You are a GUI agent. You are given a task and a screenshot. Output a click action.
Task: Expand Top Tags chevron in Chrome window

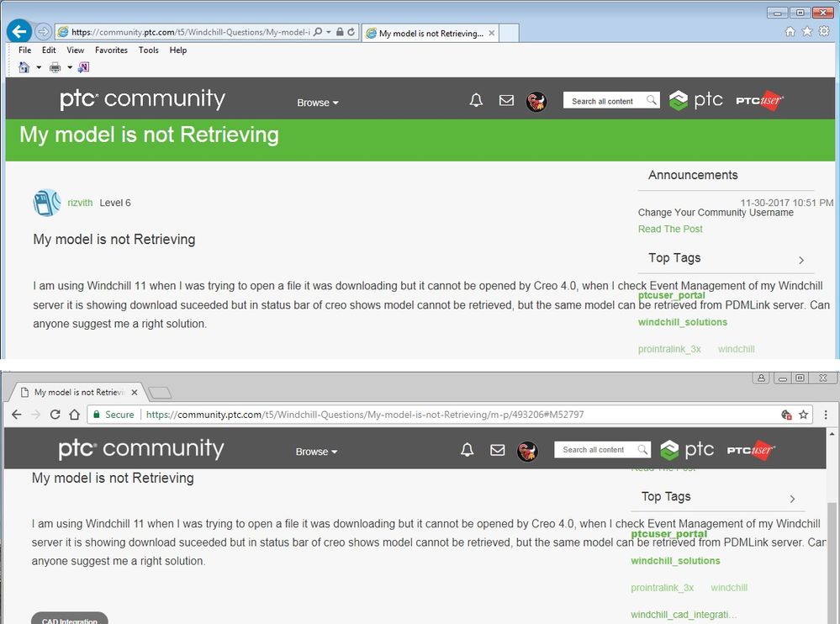792,500
